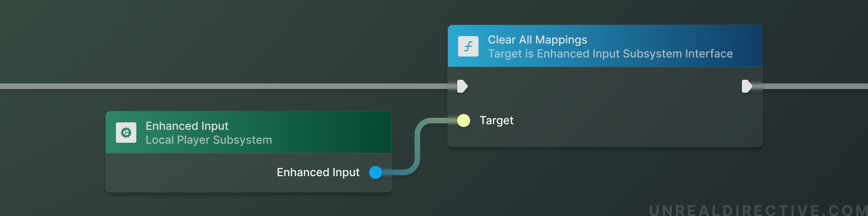
Task: Click empty graph background below Clear All Mappings node
Action: [603, 181]
